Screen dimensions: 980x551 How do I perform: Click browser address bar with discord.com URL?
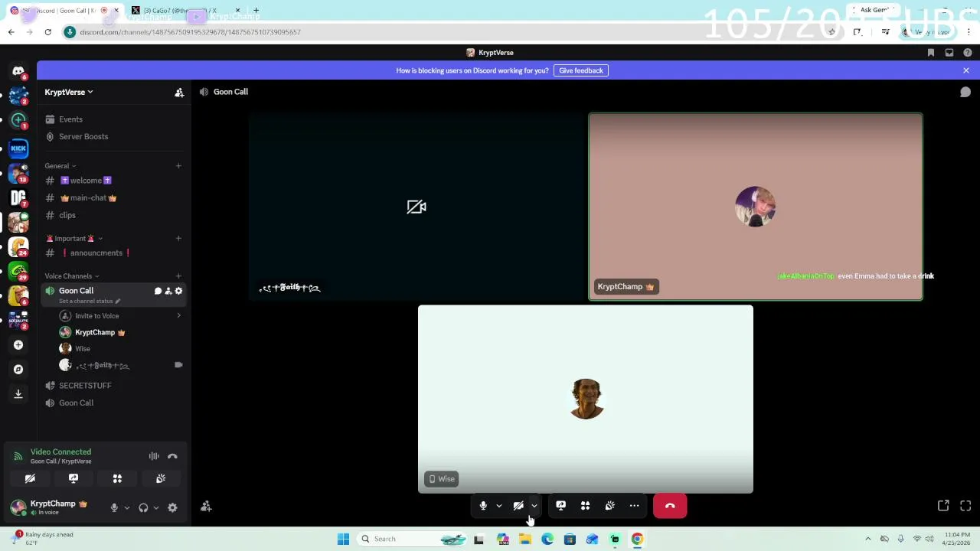coord(444,32)
